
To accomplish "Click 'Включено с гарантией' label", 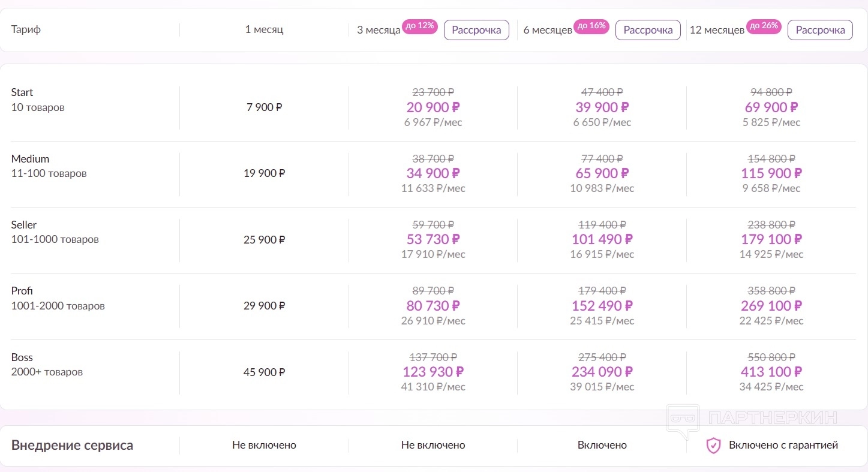I will pyautogui.click(x=783, y=446).
